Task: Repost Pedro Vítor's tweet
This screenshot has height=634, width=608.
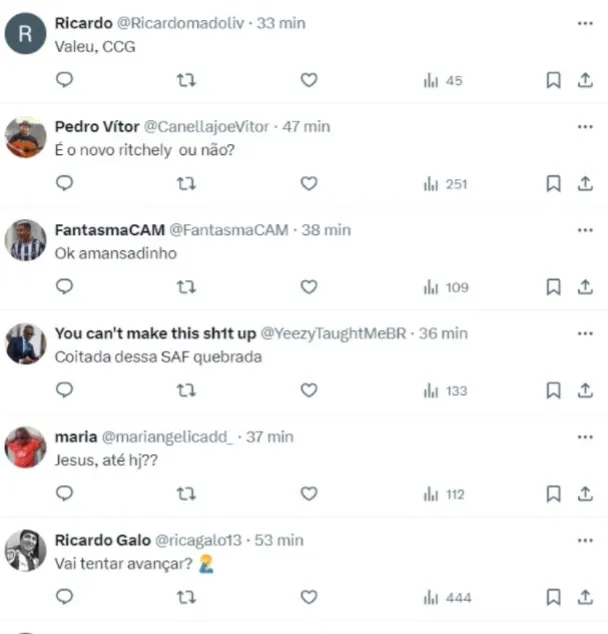Action: click(186, 184)
